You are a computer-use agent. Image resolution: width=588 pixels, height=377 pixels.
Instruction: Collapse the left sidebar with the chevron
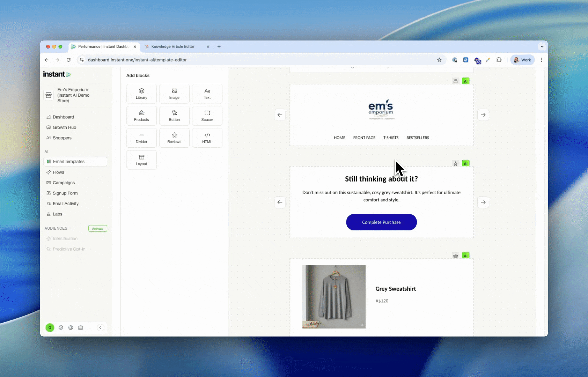(x=101, y=327)
